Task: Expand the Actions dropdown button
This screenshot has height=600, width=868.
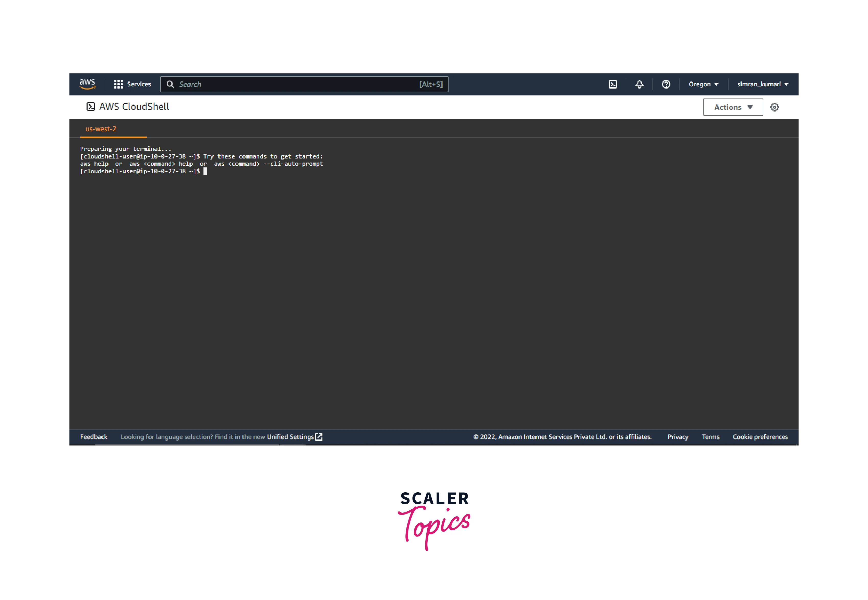Action: (733, 107)
